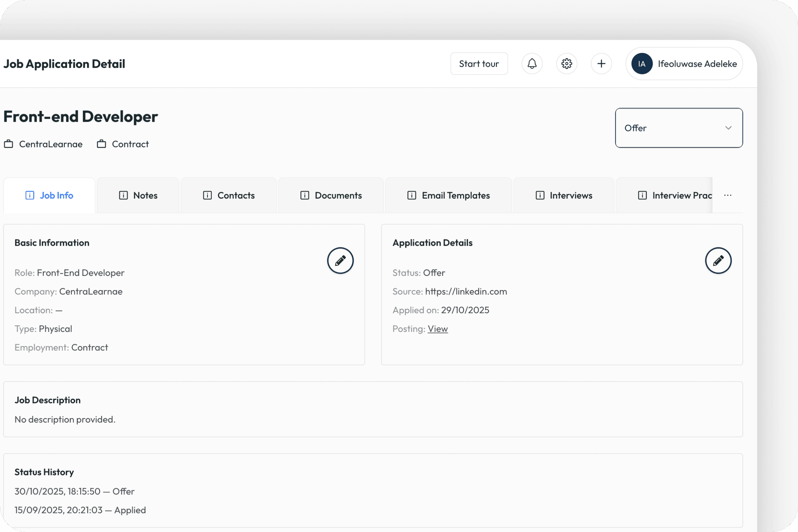
Task: Click the IA user avatar
Action: [642, 64]
